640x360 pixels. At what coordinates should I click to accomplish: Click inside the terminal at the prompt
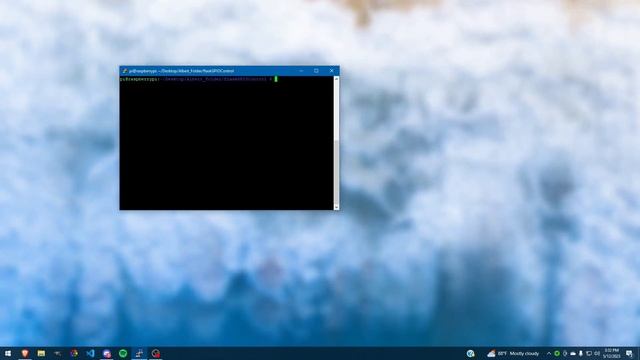276,79
